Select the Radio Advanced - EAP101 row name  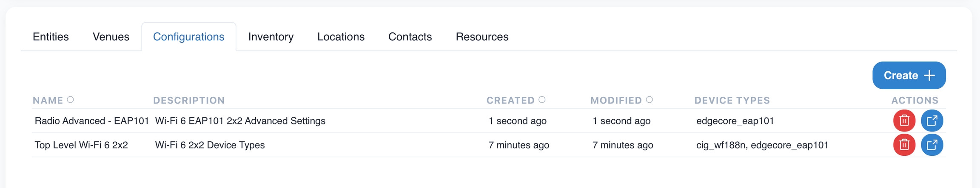[91, 121]
